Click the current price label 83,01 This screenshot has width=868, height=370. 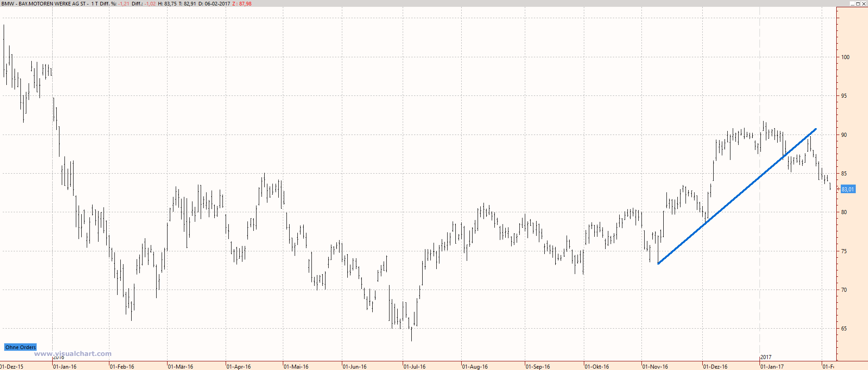[848, 189]
